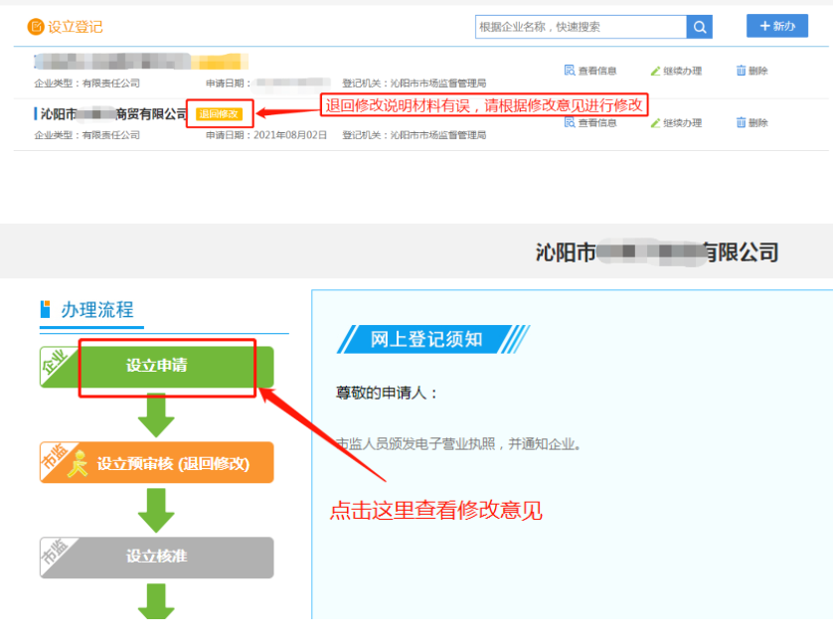
Task: Click the search magnifier icon
Action: [699, 26]
